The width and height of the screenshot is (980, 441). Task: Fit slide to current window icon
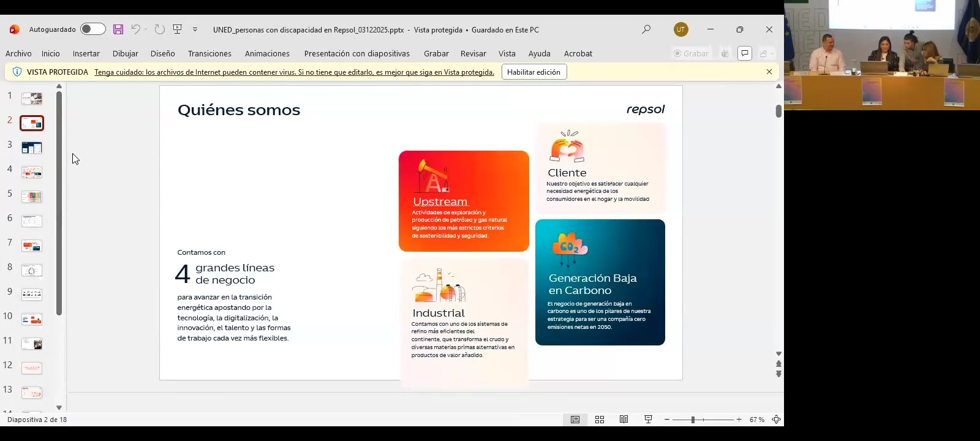click(x=776, y=420)
